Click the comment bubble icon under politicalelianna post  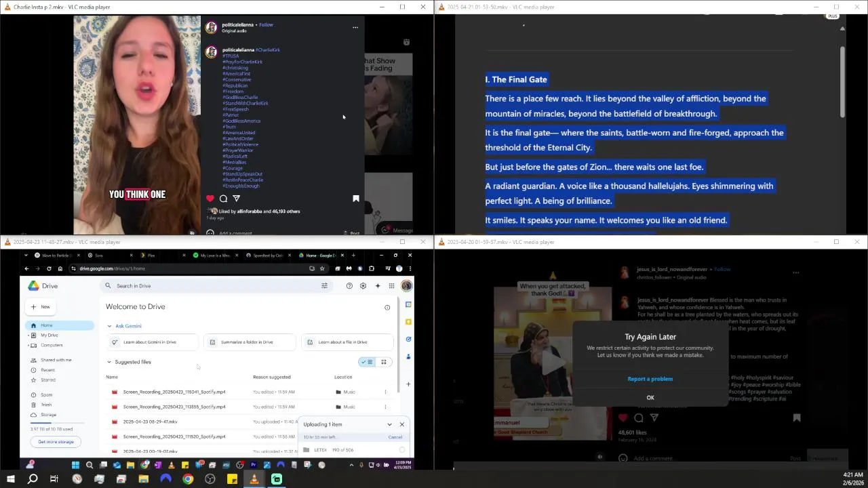[x=223, y=199]
